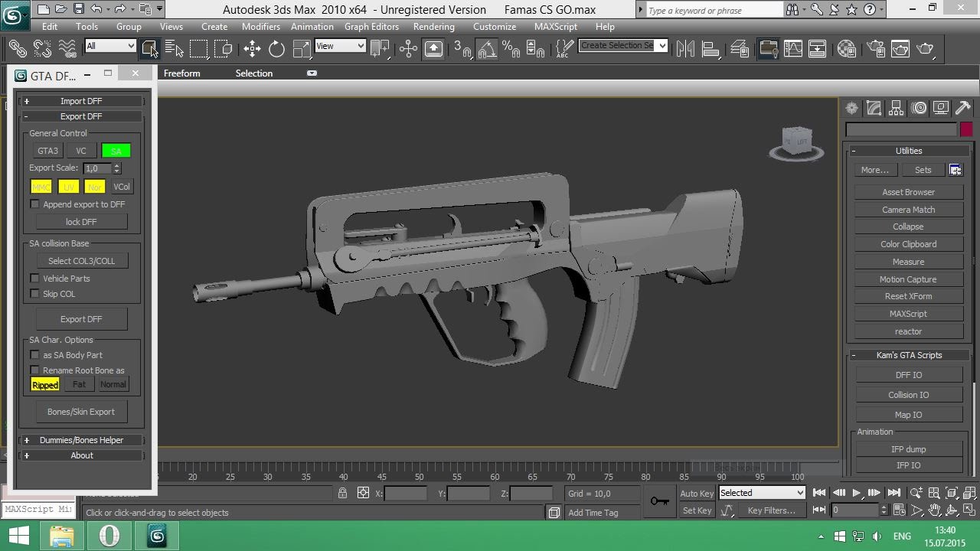Screen dimensions: 980x551
Task: Open Curve Editor from the toolbar
Action: pyautogui.click(x=793, y=49)
